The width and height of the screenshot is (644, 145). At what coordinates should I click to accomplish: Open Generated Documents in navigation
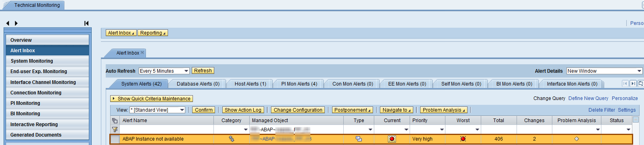tap(47, 135)
